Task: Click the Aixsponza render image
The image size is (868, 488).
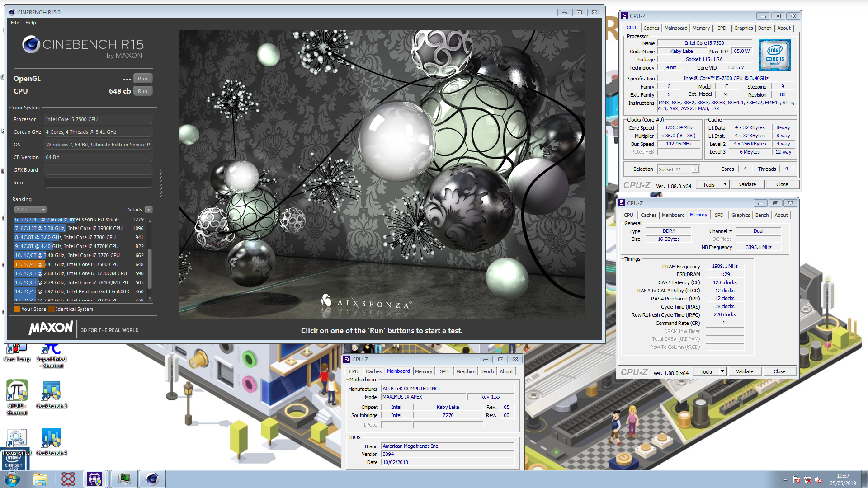Action: [x=382, y=174]
